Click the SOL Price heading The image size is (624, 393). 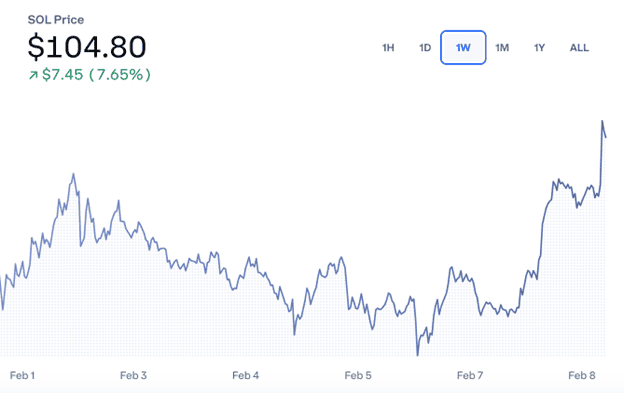[x=56, y=20]
